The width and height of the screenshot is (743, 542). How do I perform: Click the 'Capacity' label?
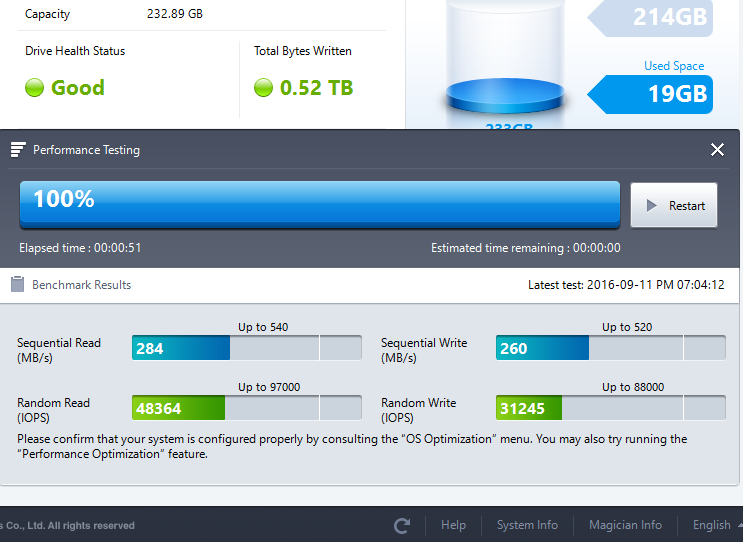coord(47,14)
